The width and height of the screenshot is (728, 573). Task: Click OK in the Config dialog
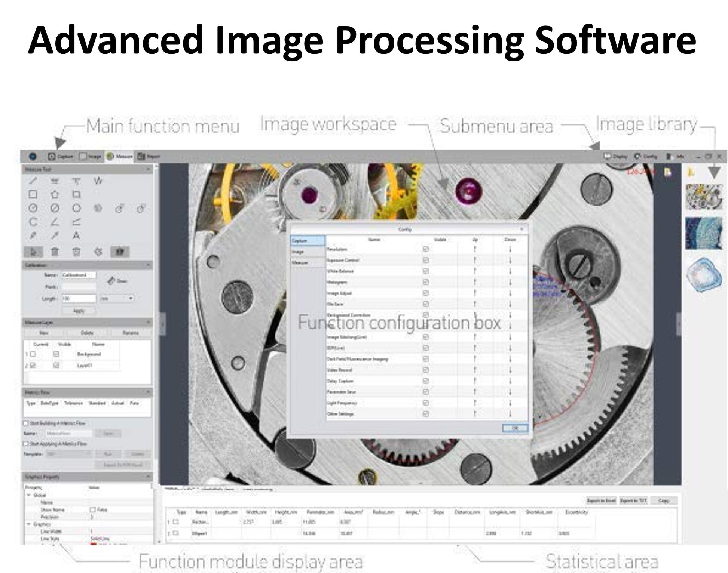tap(515, 428)
